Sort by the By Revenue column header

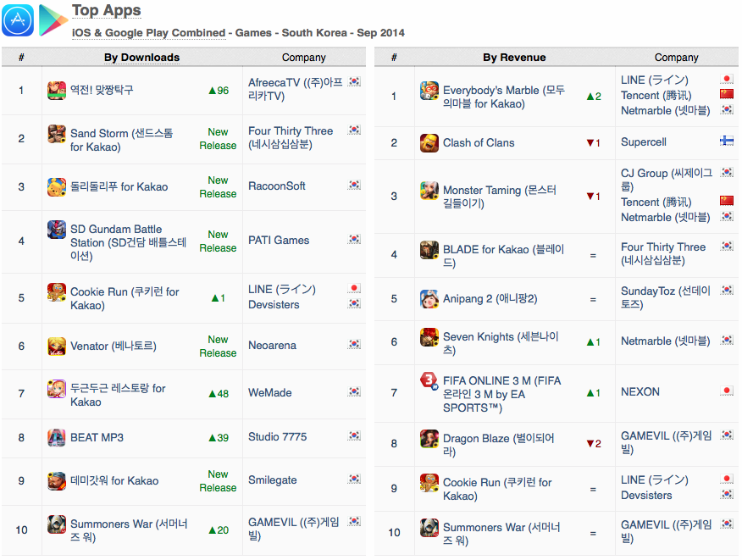(x=514, y=58)
